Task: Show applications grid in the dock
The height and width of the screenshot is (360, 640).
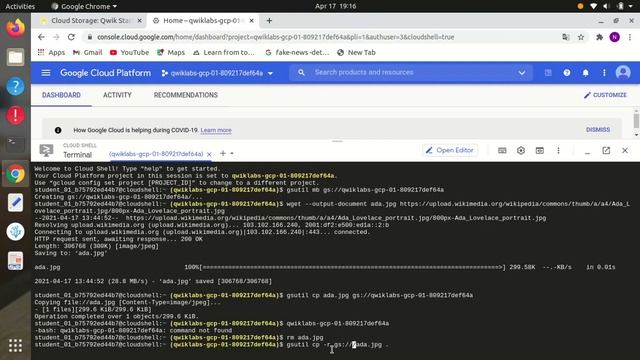Action: click(x=16, y=345)
